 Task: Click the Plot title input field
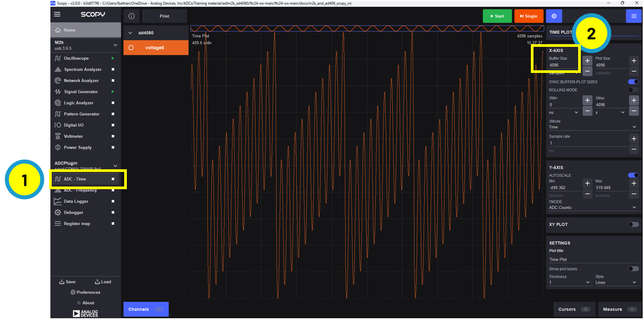tap(592, 259)
